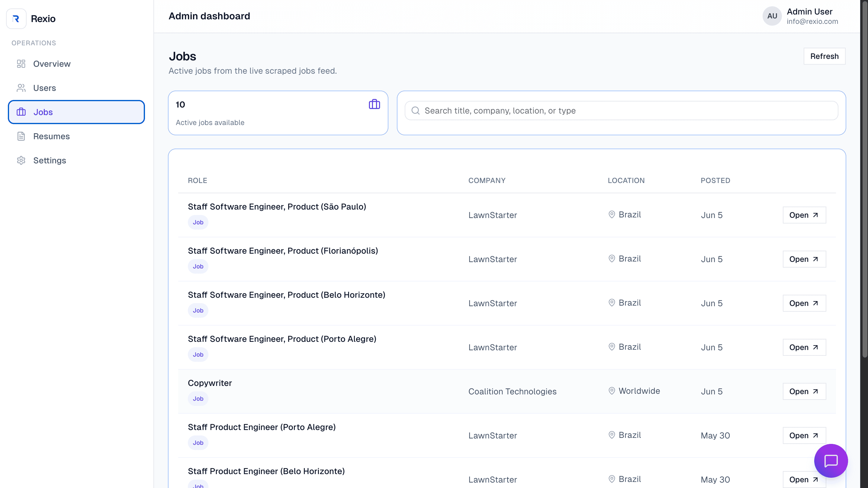Click location pin icon for Staff Software Engineer (Porto Alegre)

pyautogui.click(x=612, y=347)
